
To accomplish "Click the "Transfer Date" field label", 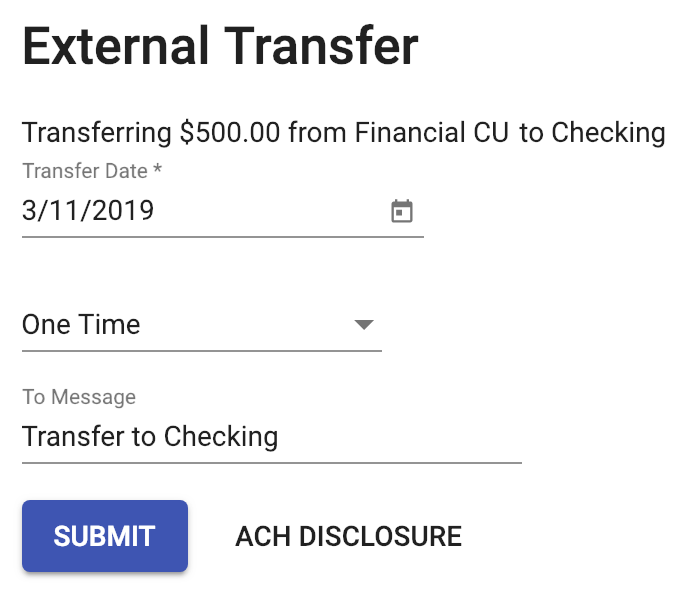I will (85, 171).
